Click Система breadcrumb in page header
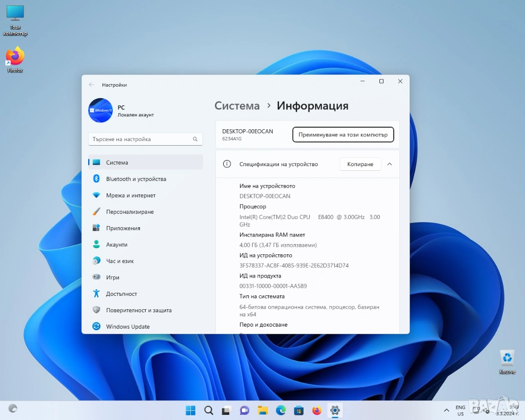This screenshot has height=420, width=525. [x=237, y=106]
